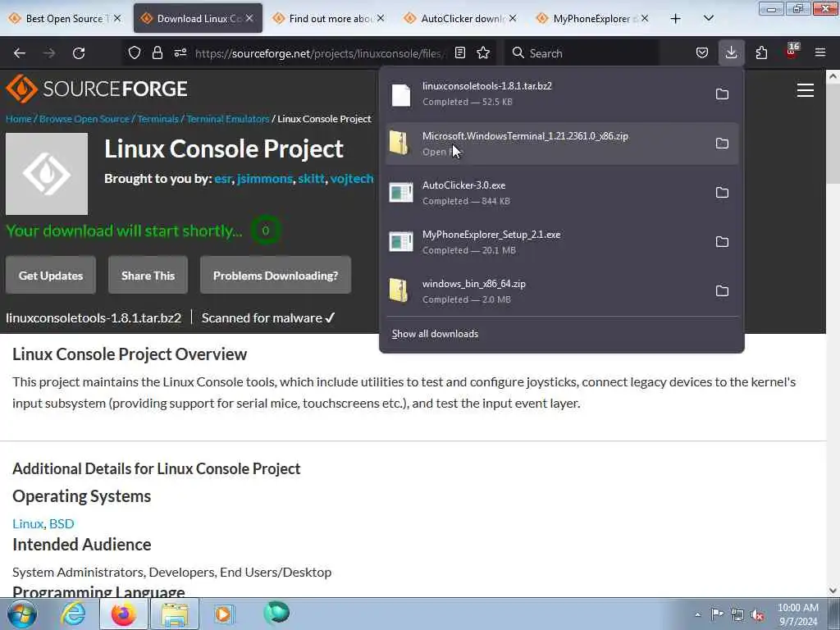Click the SourceForge logo
Screen dimensions: 840x630
coord(97,89)
